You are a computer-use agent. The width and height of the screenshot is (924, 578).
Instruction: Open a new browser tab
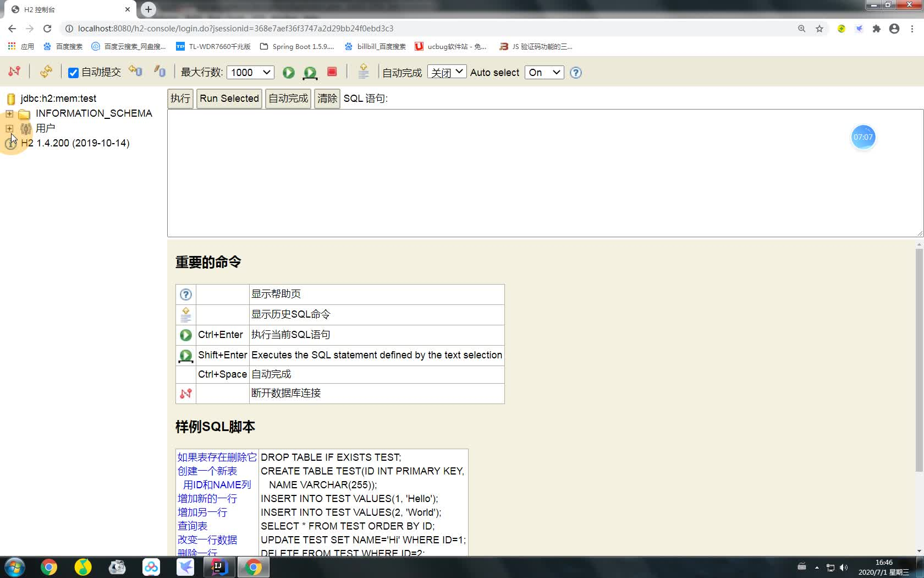pos(148,9)
